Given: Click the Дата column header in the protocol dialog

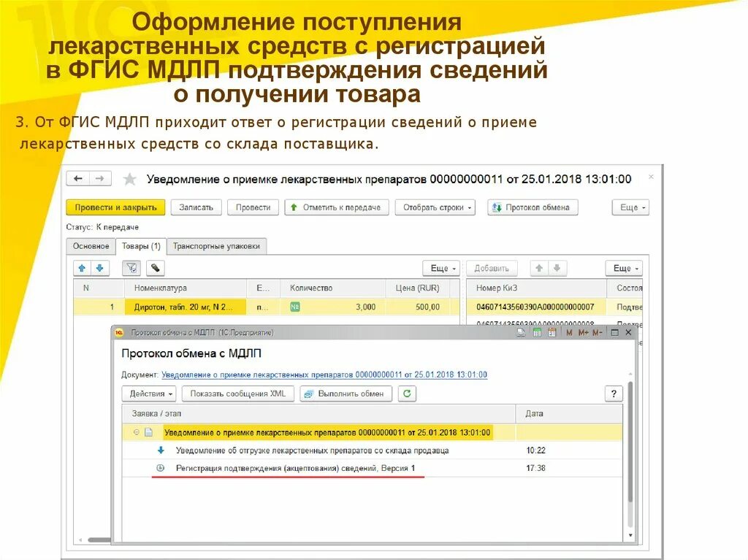Looking at the screenshot, I should coord(569,413).
